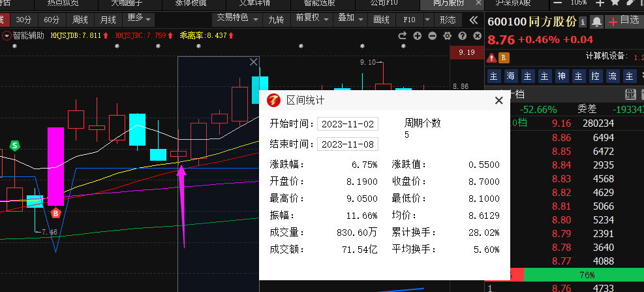644x292 pixels.
Task: Select the 海 tag icon
Action: tap(510, 76)
